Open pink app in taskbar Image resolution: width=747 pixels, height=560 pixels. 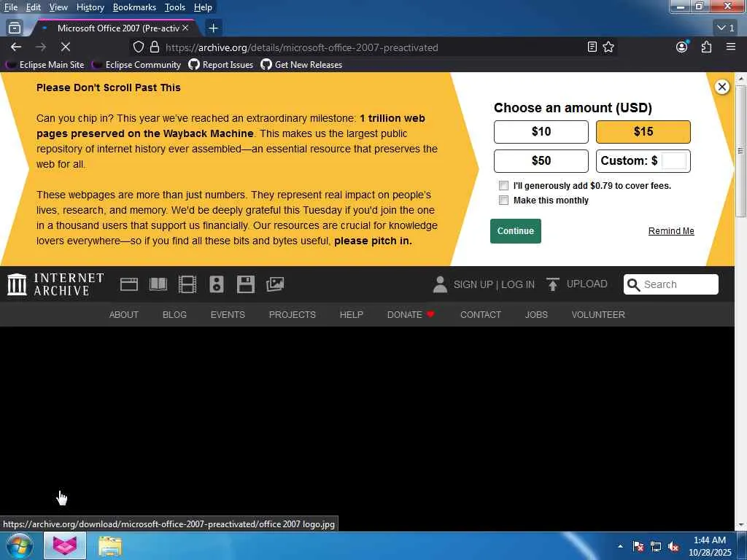(65, 545)
